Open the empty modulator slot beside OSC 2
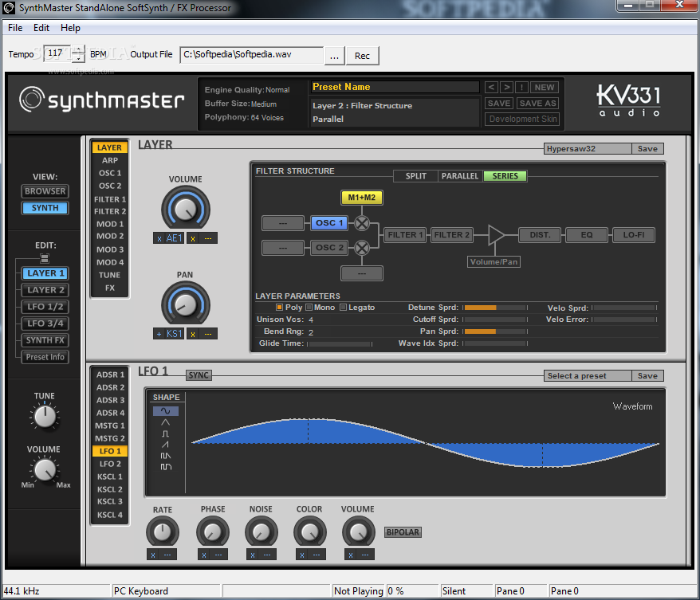The image size is (700, 600). [x=283, y=248]
